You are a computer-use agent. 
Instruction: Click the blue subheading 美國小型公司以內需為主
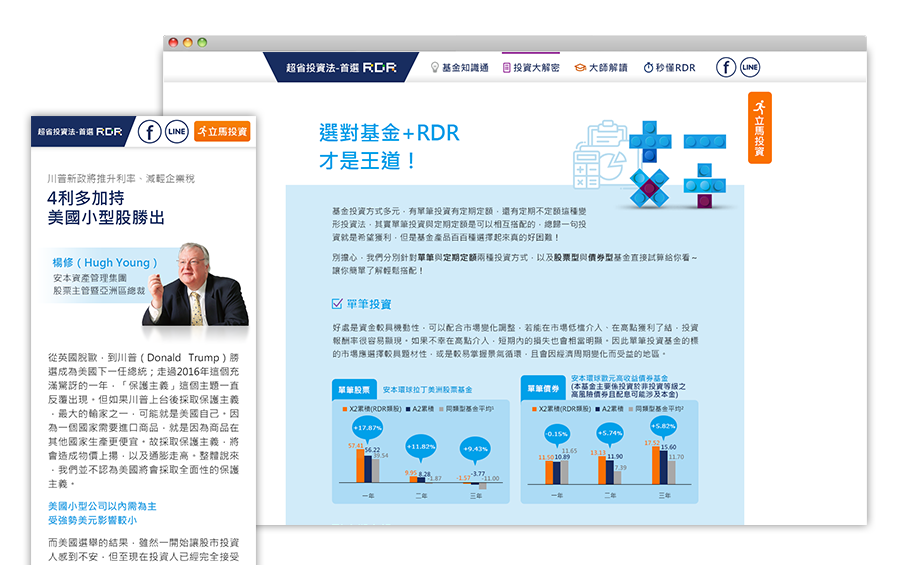102,506
